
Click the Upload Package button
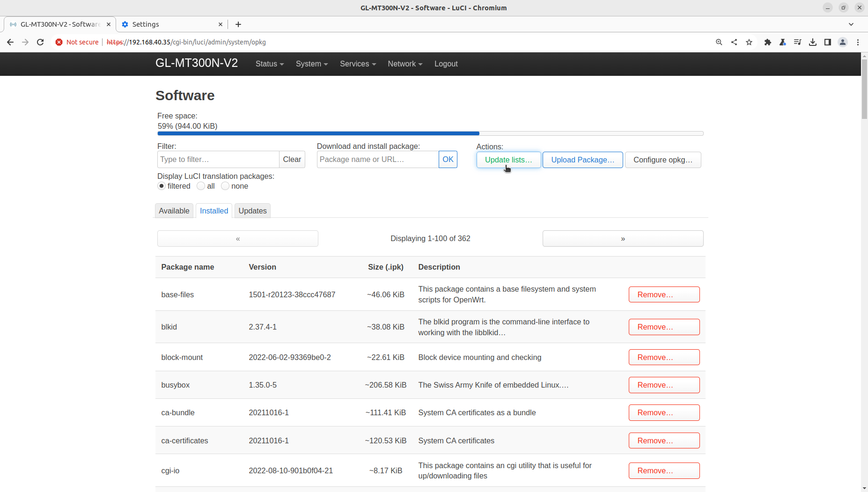click(x=582, y=160)
